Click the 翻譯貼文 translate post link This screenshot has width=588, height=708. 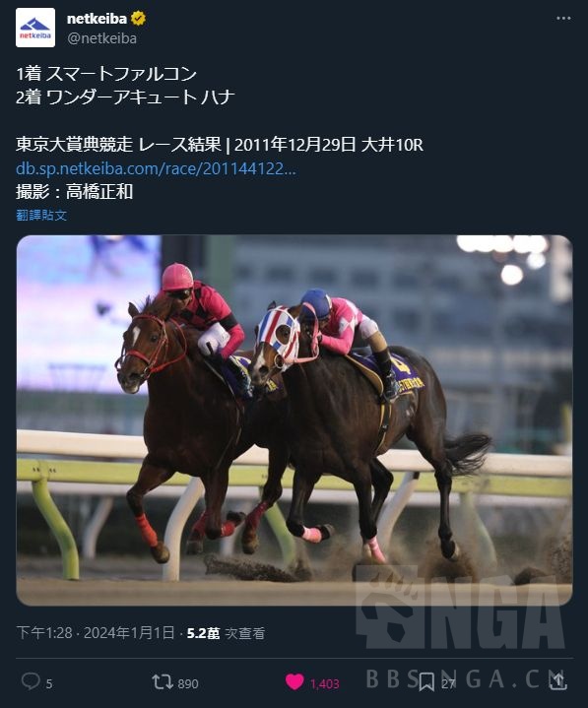pyautogui.click(x=41, y=215)
